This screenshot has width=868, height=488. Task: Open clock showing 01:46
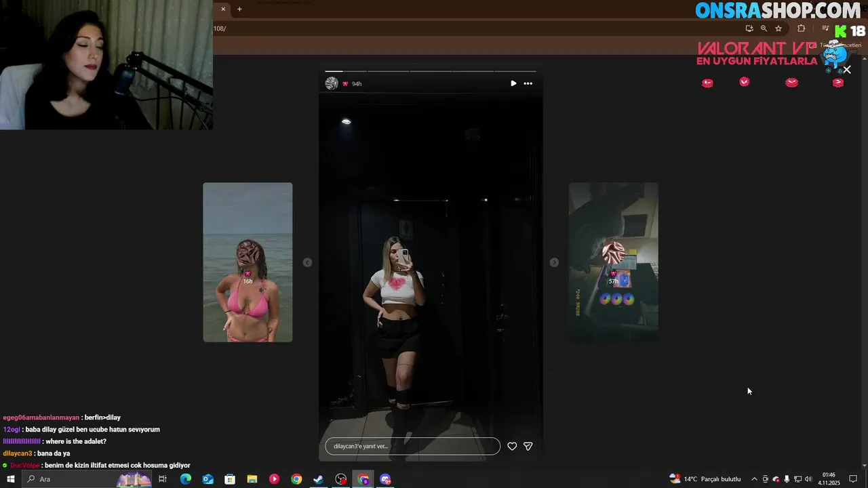(829, 479)
